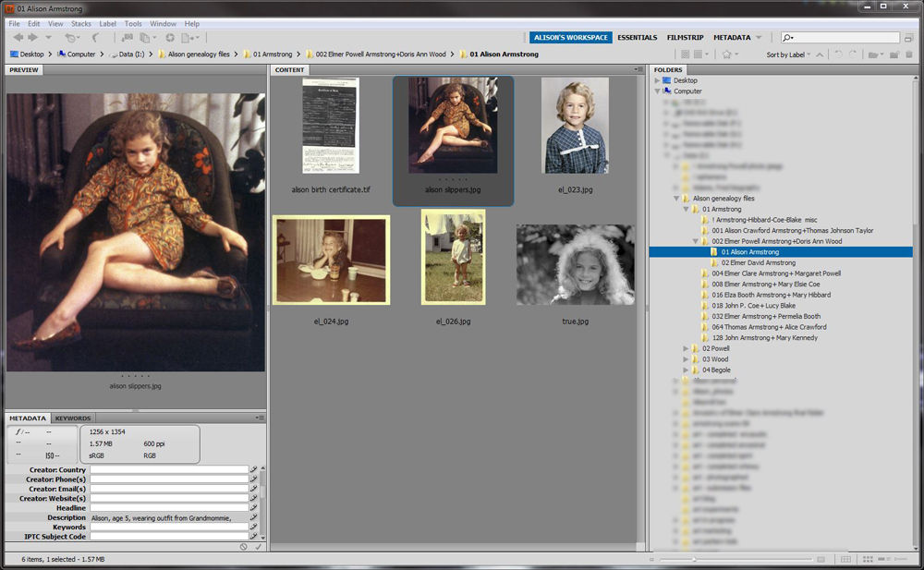Click the larger thumbnail size icon
Viewport: 924px width, 570px height.
821,560
